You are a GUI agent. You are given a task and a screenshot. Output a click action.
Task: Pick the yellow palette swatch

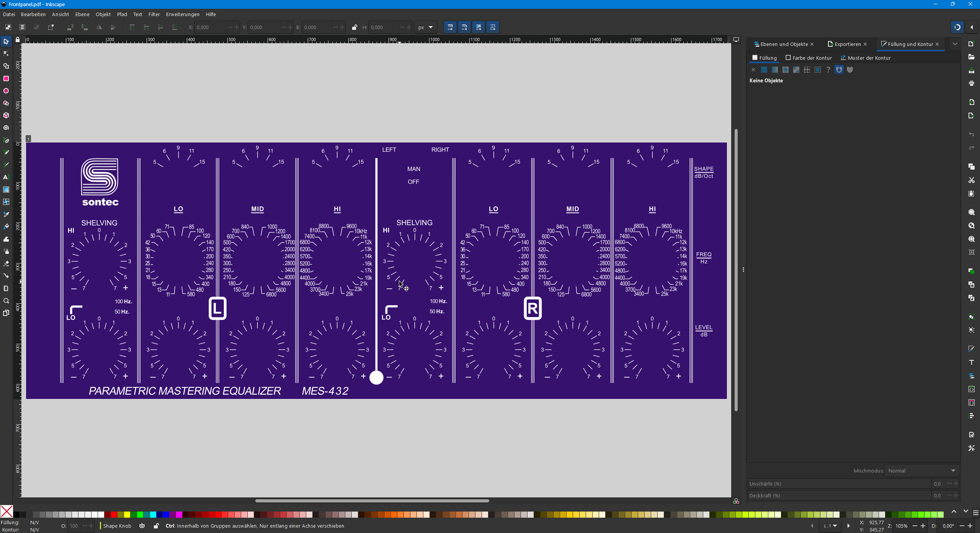(x=127, y=514)
